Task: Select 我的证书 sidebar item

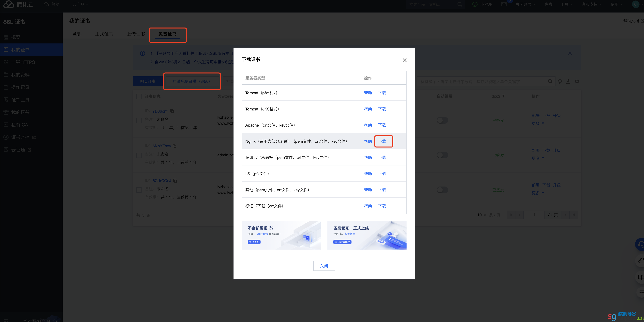Action: click(x=31, y=50)
